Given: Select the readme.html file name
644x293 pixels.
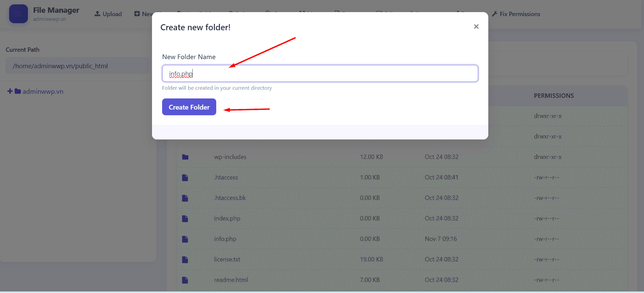Looking at the screenshot, I should tap(231, 280).
